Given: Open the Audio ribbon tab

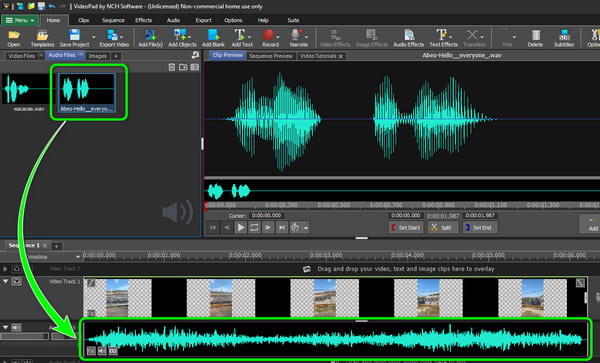Looking at the screenshot, I should (x=173, y=20).
